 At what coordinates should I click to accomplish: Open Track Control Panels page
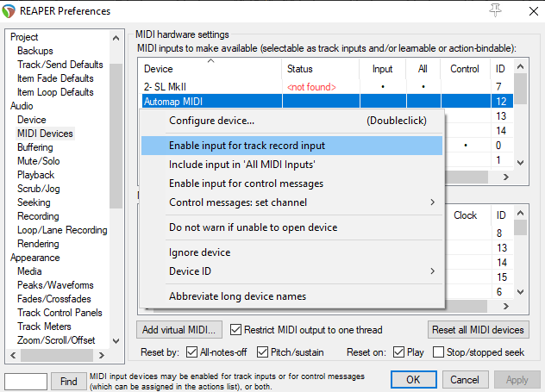coord(60,313)
